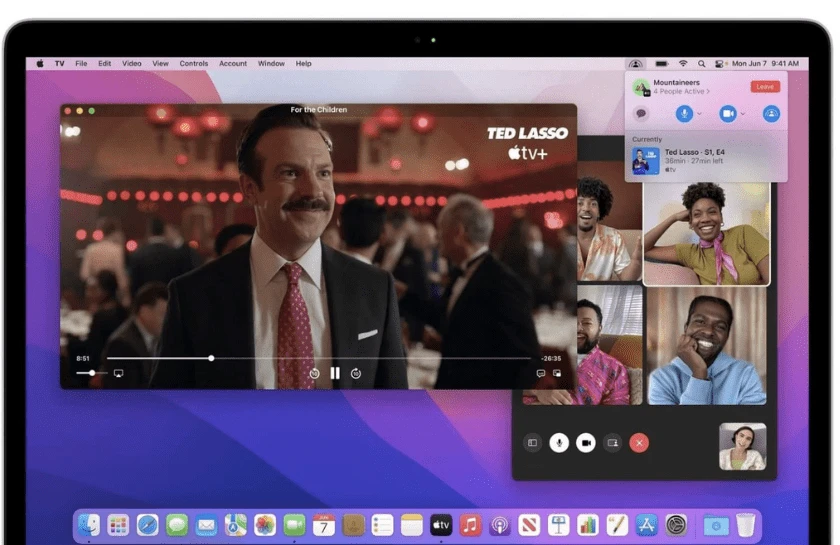Expand 4 People Active details

point(681,92)
